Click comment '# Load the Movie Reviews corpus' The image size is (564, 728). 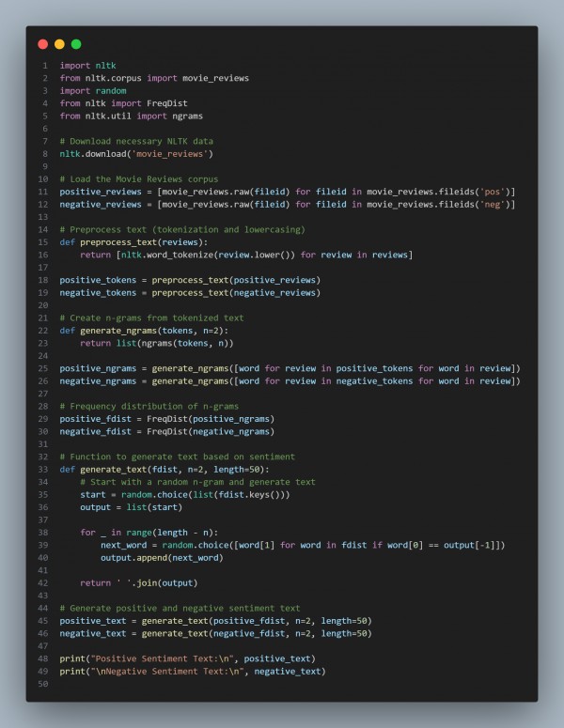pos(139,179)
